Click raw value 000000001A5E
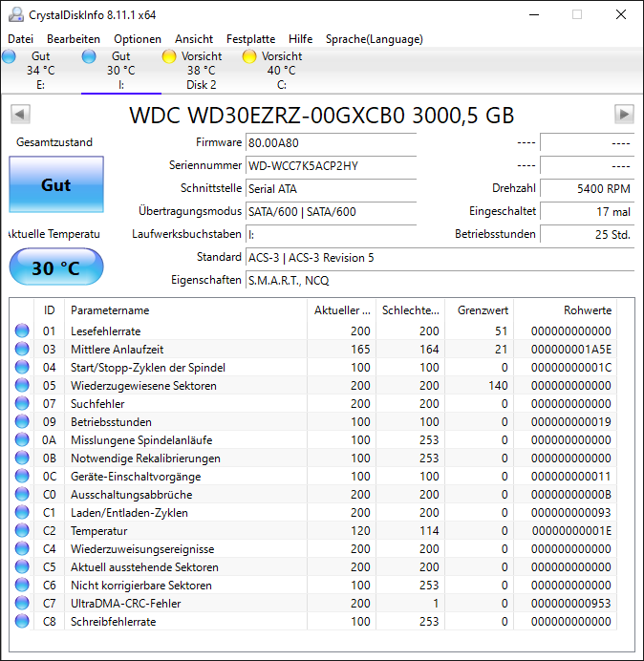644x661 pixels. [571, 350]
